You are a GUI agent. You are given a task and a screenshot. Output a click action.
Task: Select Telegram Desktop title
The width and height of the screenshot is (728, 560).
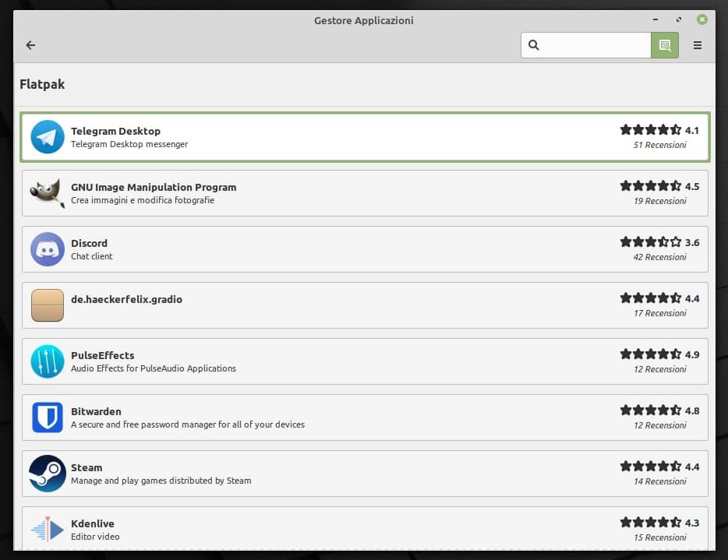click(x=115, y=131)
